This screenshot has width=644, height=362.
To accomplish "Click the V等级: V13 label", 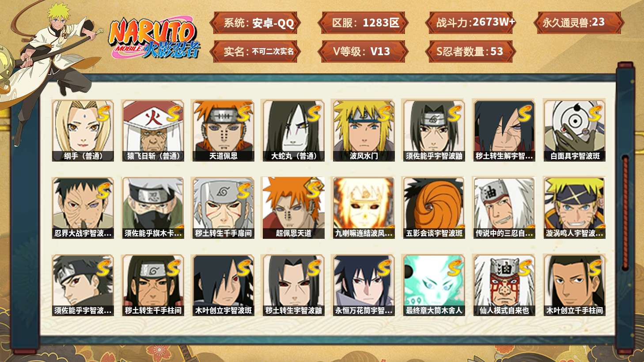I will tap(362, 51).
